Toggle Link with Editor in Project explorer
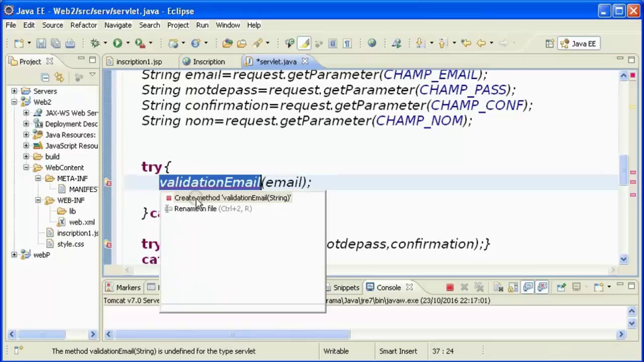This screenshot has width=644, height=362. [x=59, y=77]
